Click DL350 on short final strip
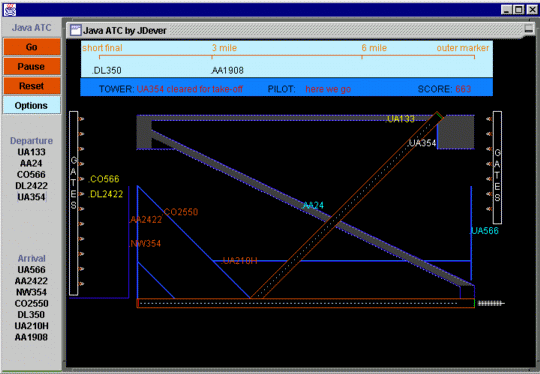Image resolution: width=540 pixels, height=374 pixels. (x=107, y=71)
